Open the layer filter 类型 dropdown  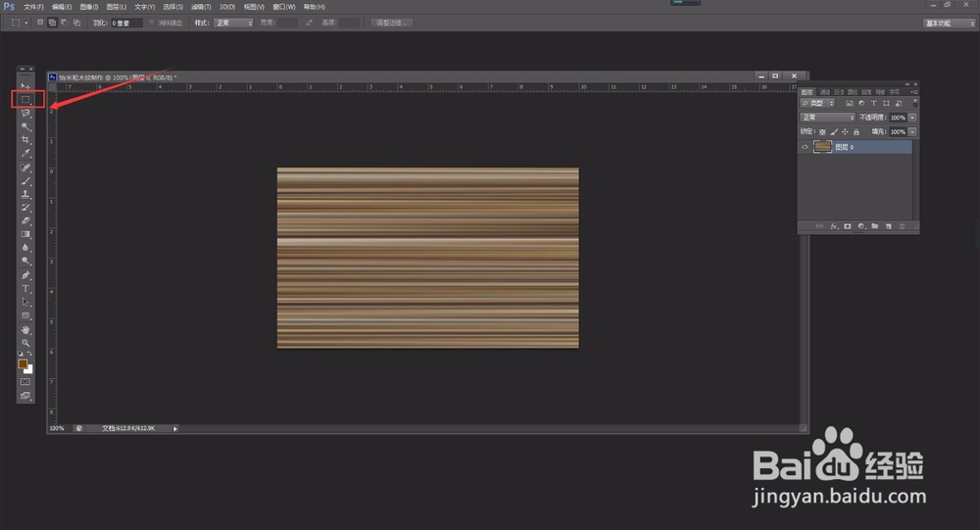click(x=817, y=103)
